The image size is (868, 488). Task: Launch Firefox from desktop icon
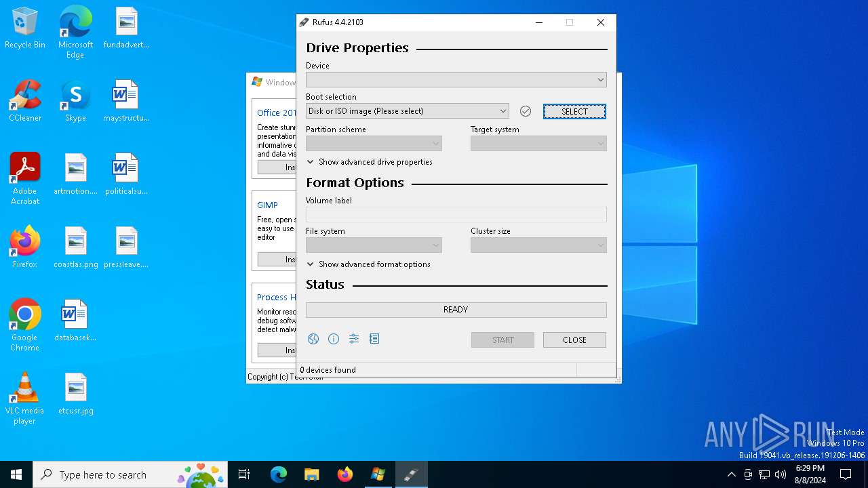click(25, 248)
